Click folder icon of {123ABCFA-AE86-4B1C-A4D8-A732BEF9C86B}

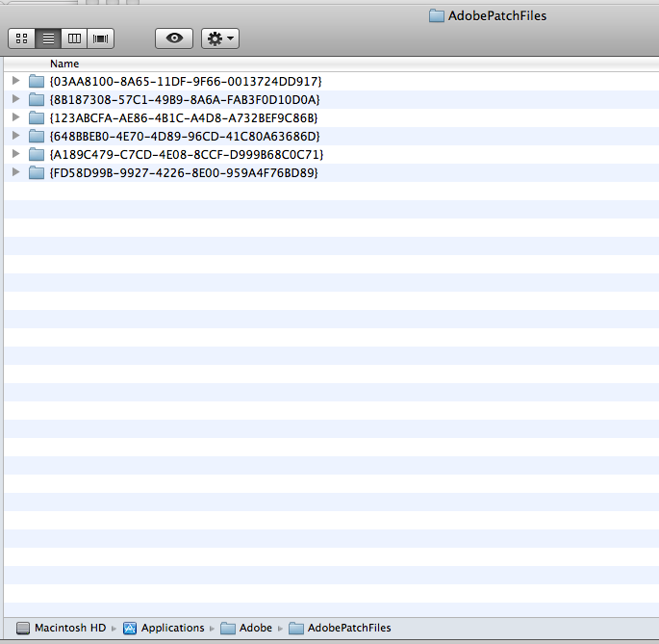tap(37, 117)
